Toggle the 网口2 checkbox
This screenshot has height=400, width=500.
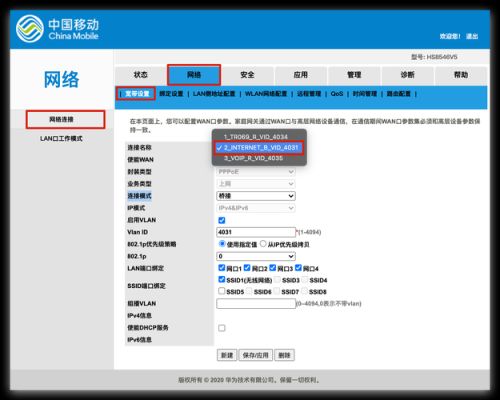247,268
